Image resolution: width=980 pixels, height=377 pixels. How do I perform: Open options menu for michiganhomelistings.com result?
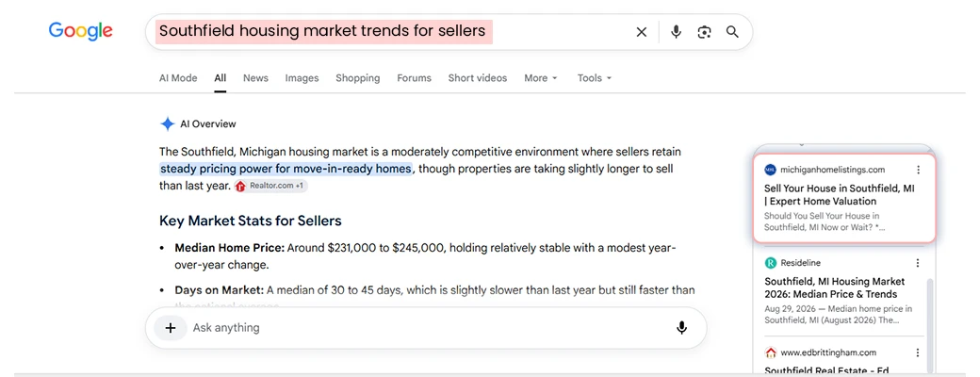[x=918, y=170]
